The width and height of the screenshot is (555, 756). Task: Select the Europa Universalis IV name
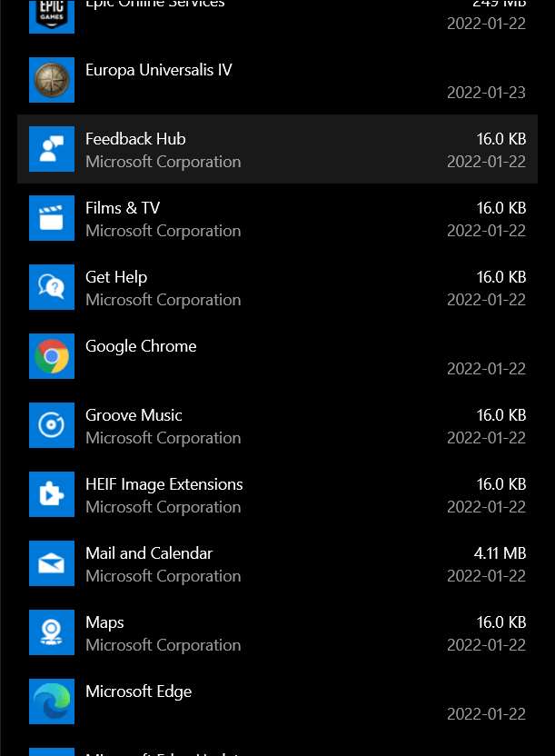[158, 70]
